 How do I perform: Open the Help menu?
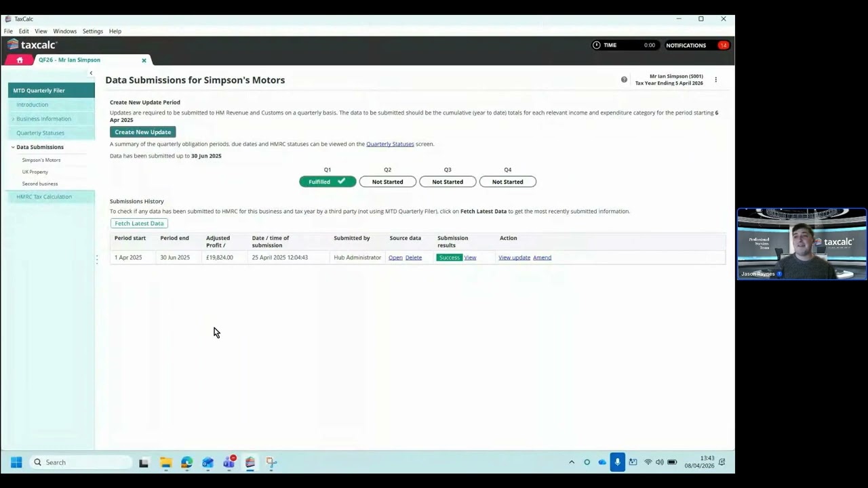coord(115,31)
